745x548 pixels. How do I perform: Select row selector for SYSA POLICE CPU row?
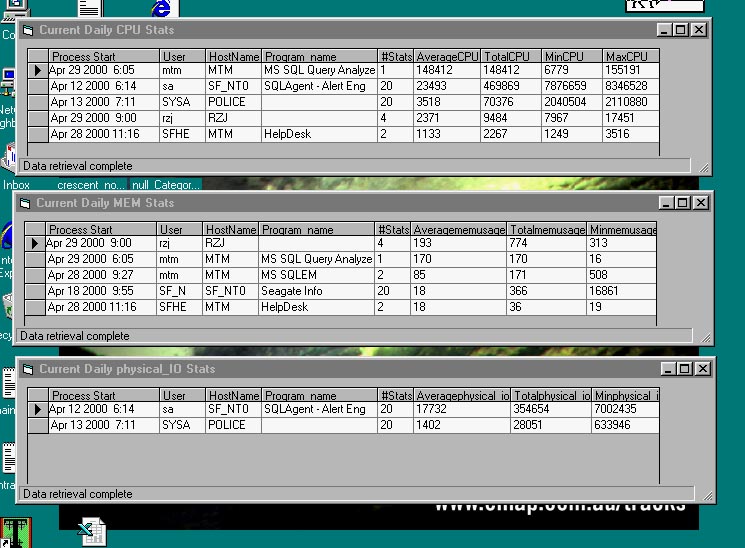pos(38,102)
